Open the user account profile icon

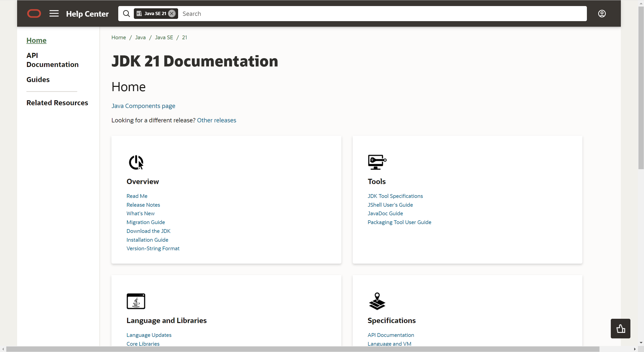click(602, 14)
